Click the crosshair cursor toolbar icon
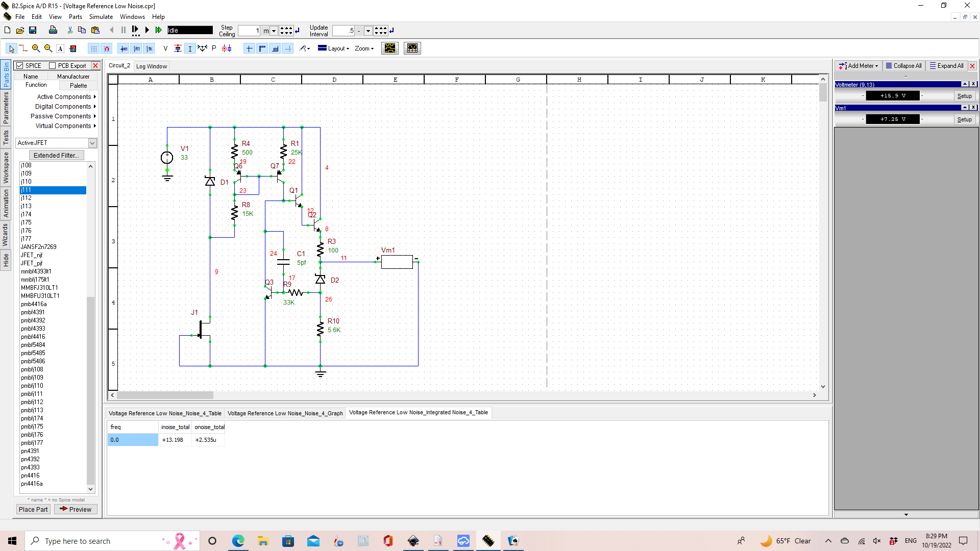 [249, 48]
